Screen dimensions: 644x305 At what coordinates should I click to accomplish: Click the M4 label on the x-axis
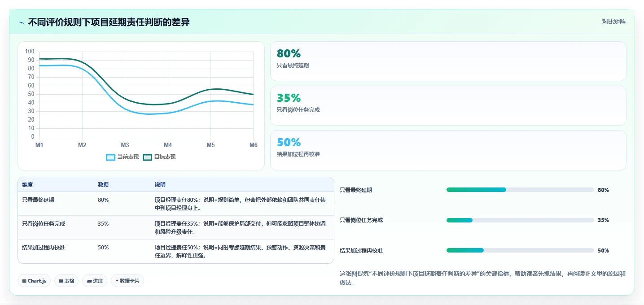click(x=168, y=145)
